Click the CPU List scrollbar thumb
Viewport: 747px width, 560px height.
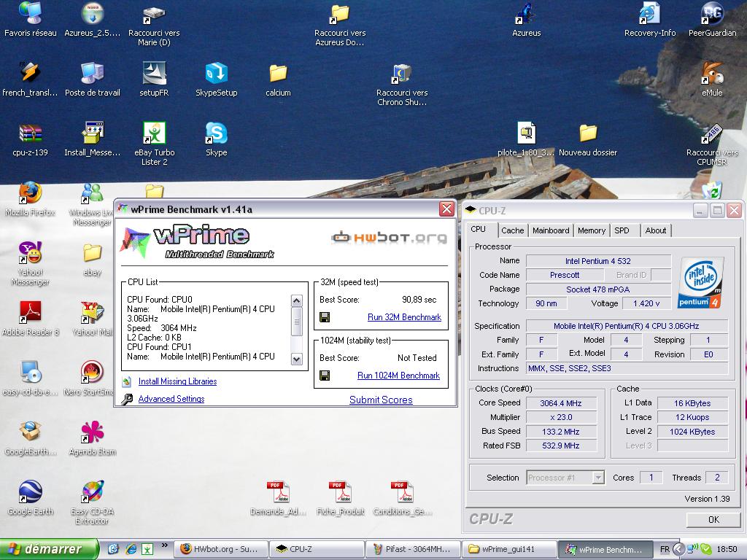[296, 322]
